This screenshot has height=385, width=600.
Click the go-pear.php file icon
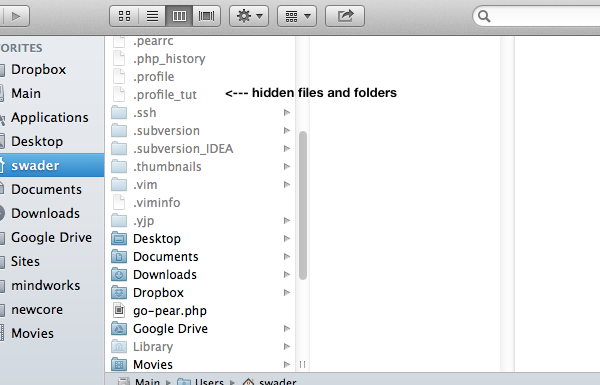(x=119, y=310)
